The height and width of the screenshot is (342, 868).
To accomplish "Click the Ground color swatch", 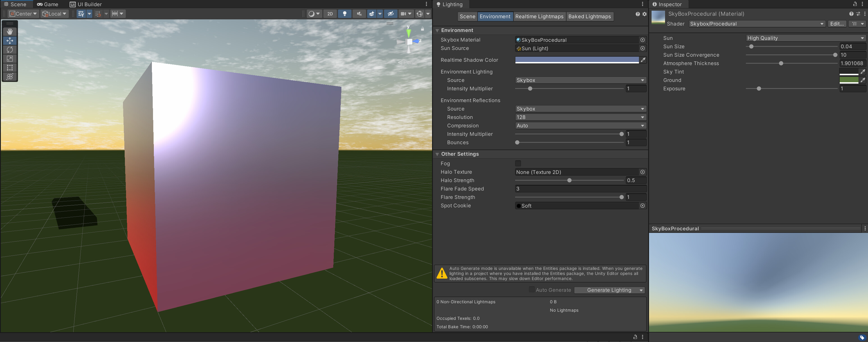I will (848, 80).
